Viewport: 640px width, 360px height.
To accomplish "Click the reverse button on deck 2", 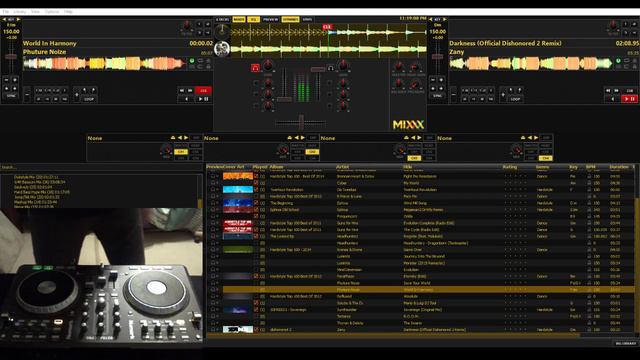I will (x=612, y=99).
